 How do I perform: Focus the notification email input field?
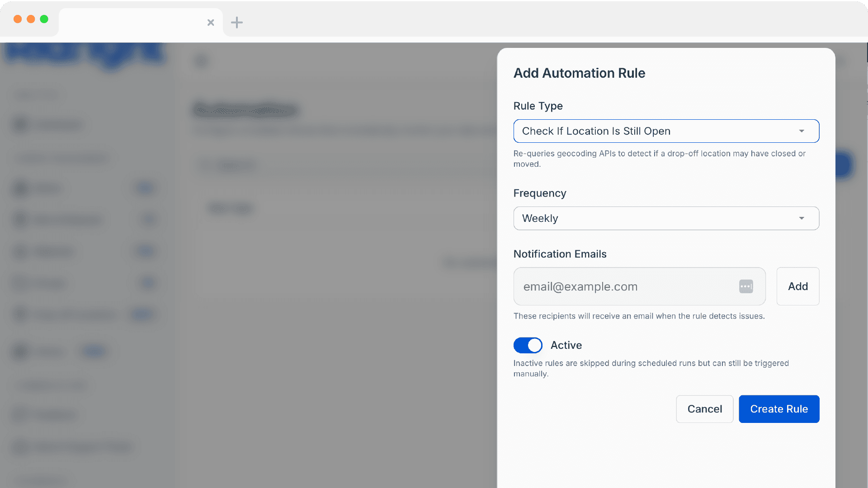[624, 286]
